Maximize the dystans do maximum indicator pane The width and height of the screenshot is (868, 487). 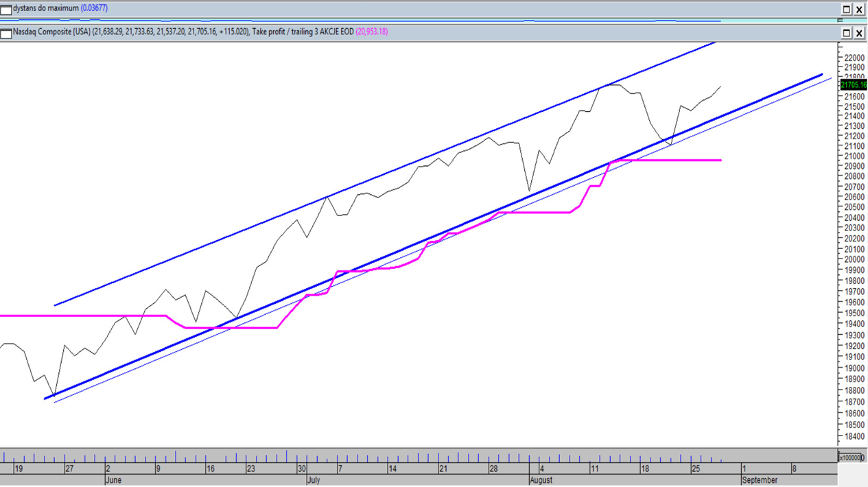coord(847,9)
